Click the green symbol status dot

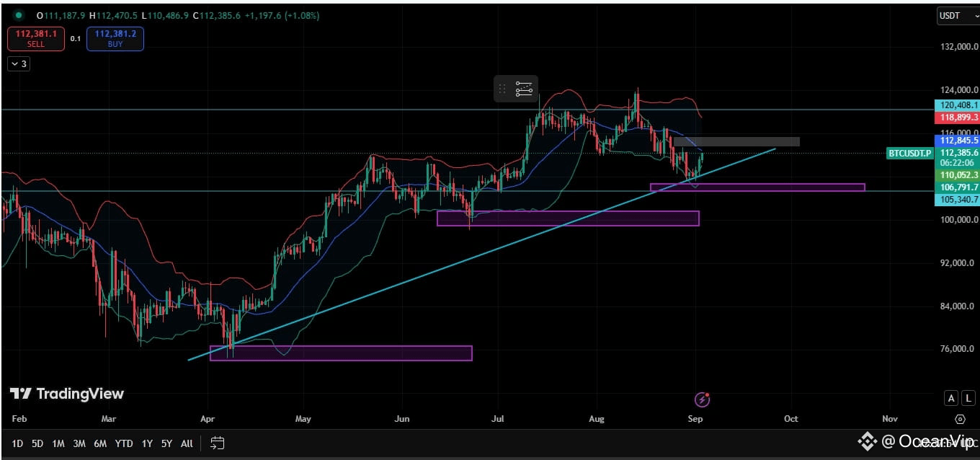[x=19, y=15]
